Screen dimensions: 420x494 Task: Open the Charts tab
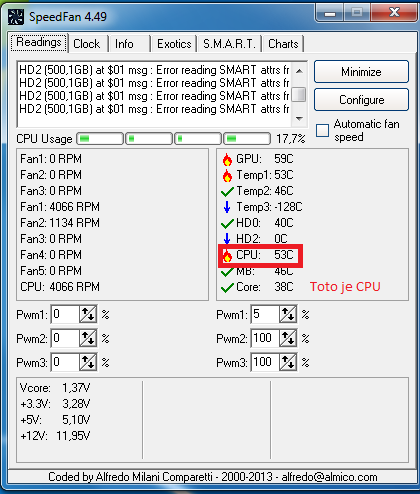tap(283, 44)
